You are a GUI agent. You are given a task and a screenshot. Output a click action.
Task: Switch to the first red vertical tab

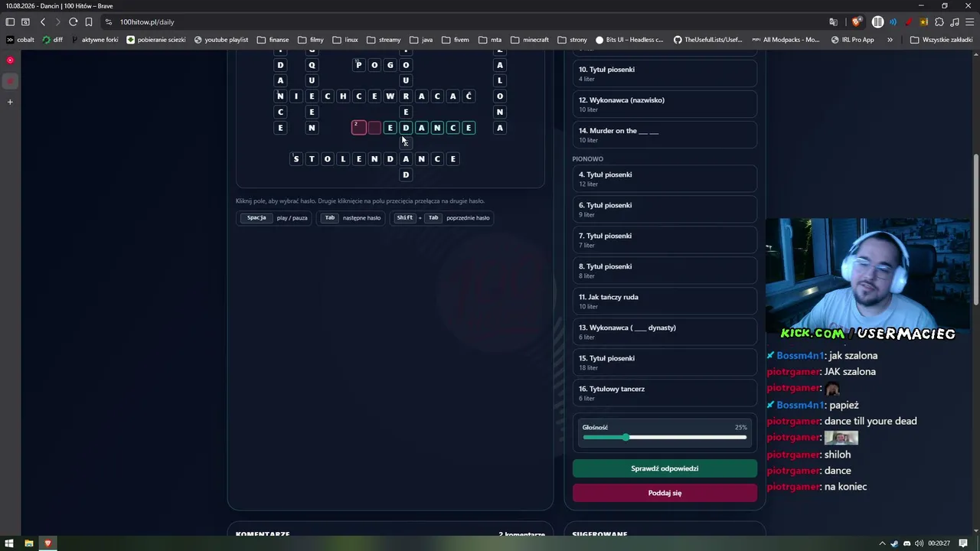(10, 60)
